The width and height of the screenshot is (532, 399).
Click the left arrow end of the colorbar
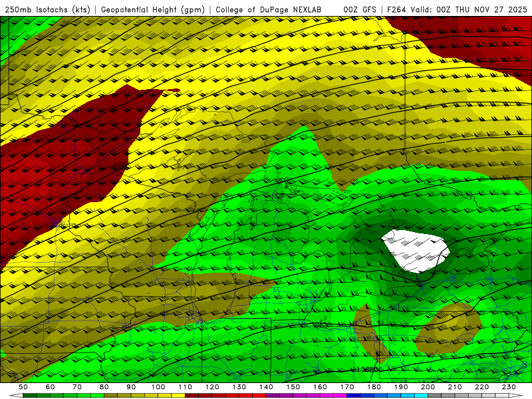click(x=16, y=396)
